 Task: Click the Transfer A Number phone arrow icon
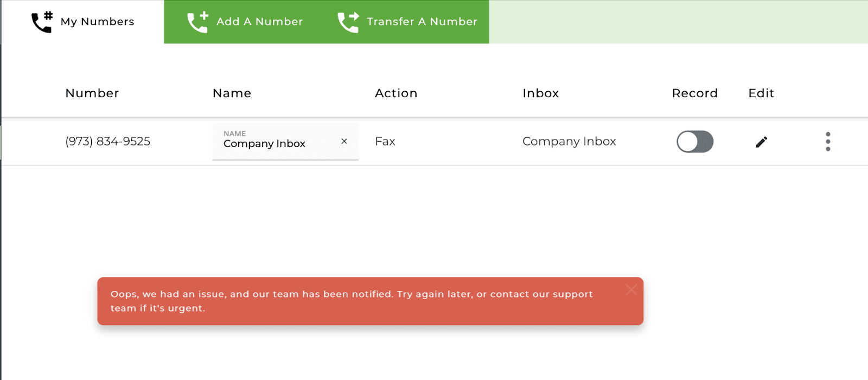pyautogui.click(x=348, y=22)
